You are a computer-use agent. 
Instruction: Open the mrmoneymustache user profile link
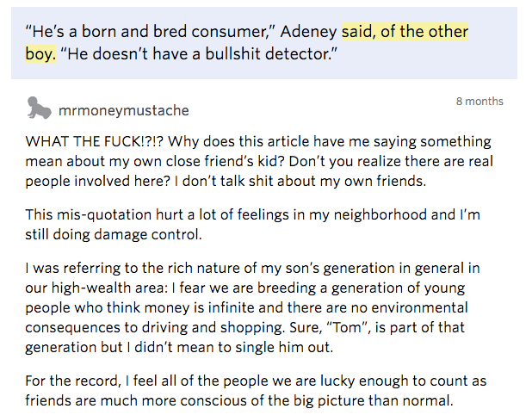(x=124, y=110)
